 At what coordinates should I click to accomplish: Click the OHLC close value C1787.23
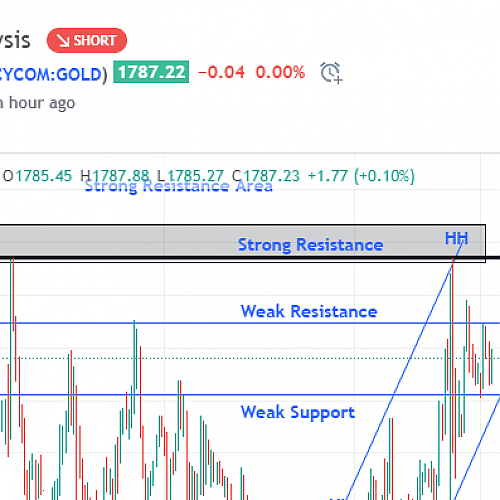pyautogui.click(x=266, y=176)
